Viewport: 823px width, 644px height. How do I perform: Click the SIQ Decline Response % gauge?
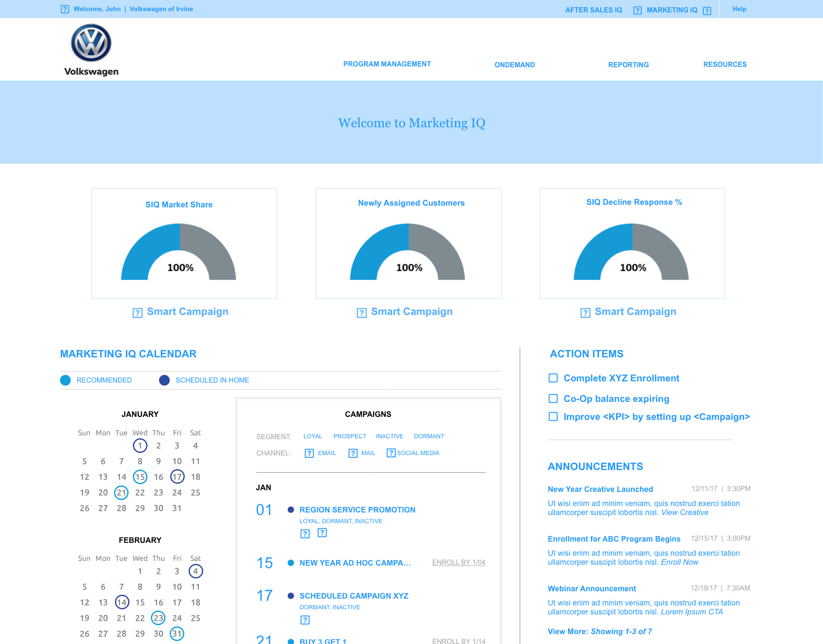631,252
